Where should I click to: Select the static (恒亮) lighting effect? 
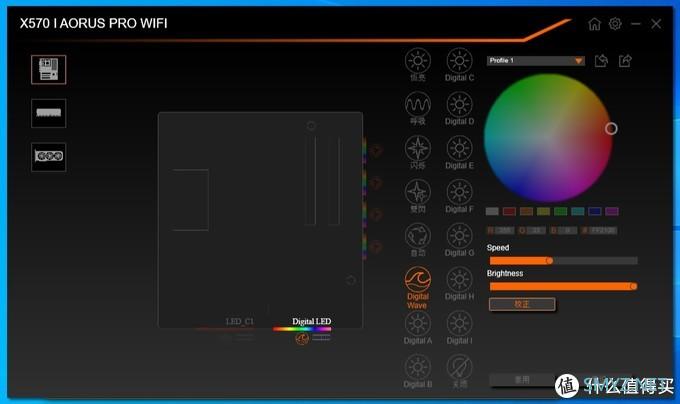pos(418,61)
